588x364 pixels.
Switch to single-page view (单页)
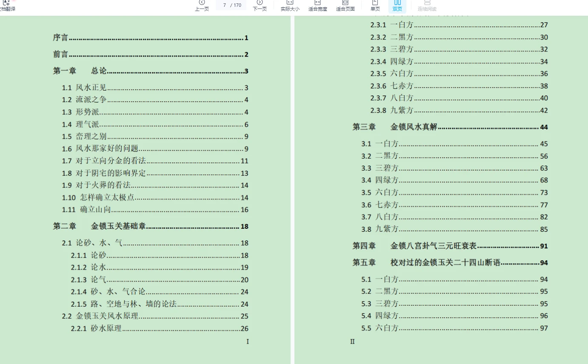coord(375,6)
